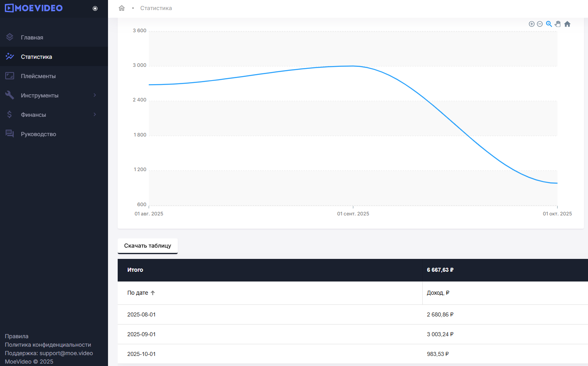This screenshot has width=588, height=366.
Task: Sort table by Доход column header
Action: coord(438,293)
